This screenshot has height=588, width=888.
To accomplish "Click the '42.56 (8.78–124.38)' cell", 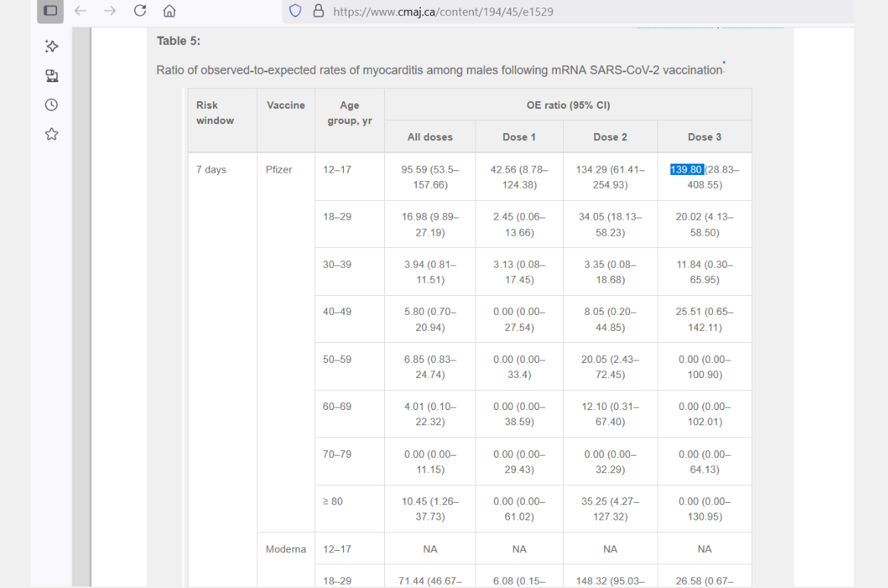I will (x=519, y=177).
